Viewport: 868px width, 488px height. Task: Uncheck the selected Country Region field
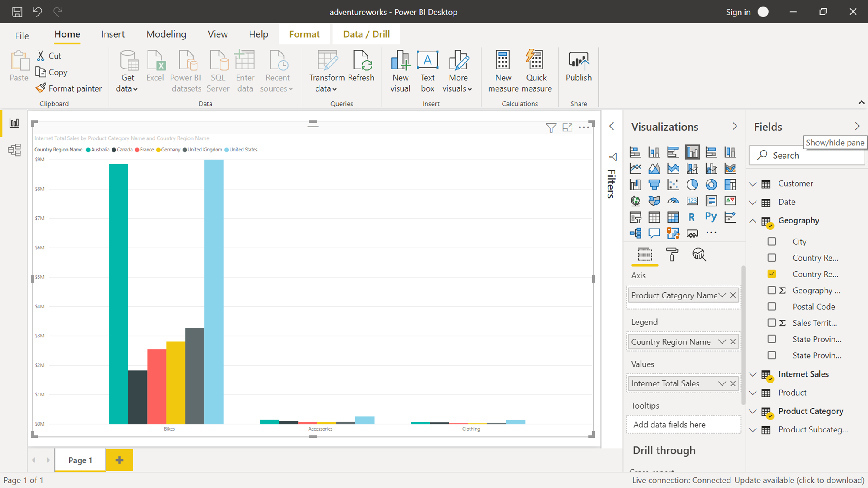[772, 274]
